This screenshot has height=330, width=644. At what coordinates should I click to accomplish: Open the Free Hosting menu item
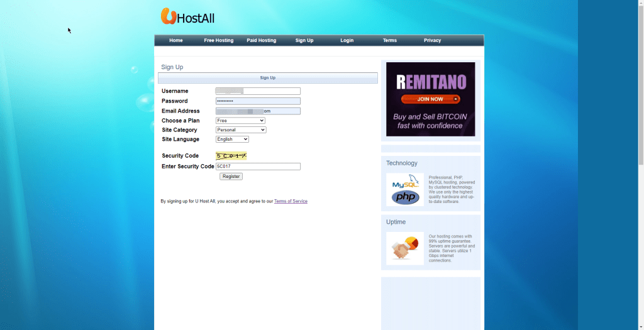point(218,40)
